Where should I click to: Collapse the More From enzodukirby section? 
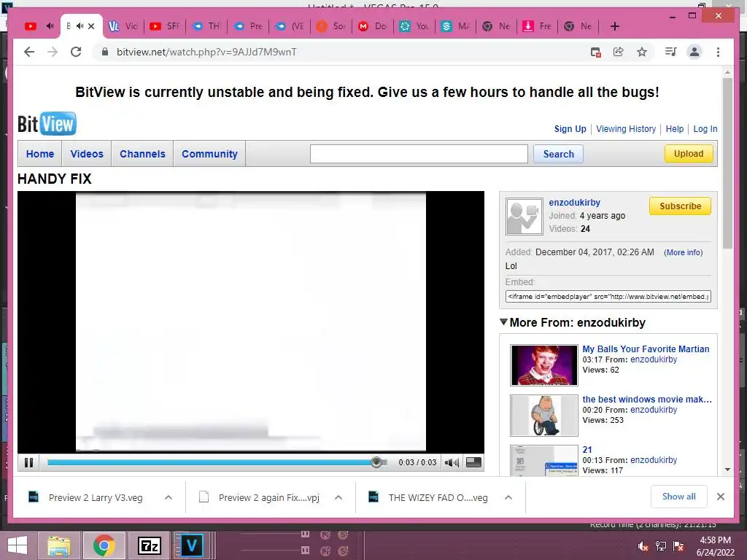click(503, 322)
